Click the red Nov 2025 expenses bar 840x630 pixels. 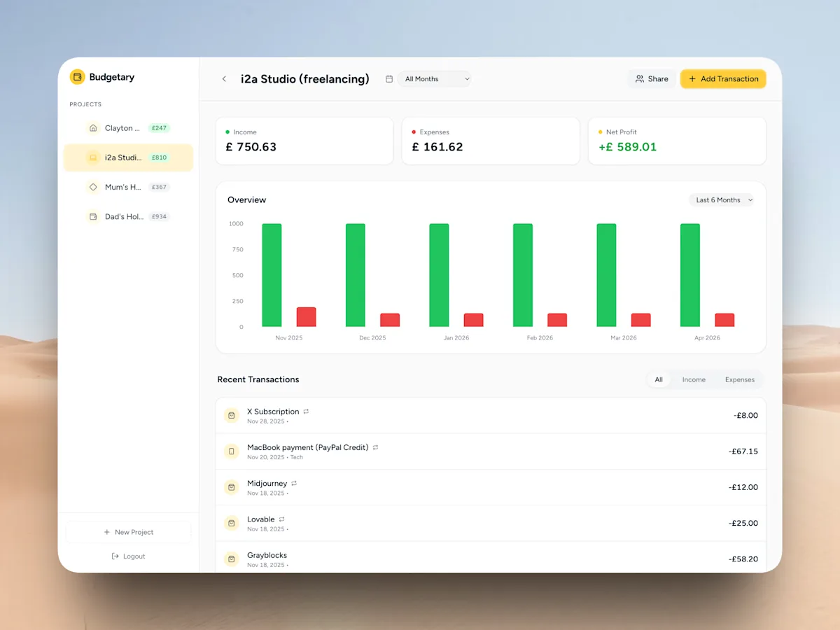pos(306,317)
